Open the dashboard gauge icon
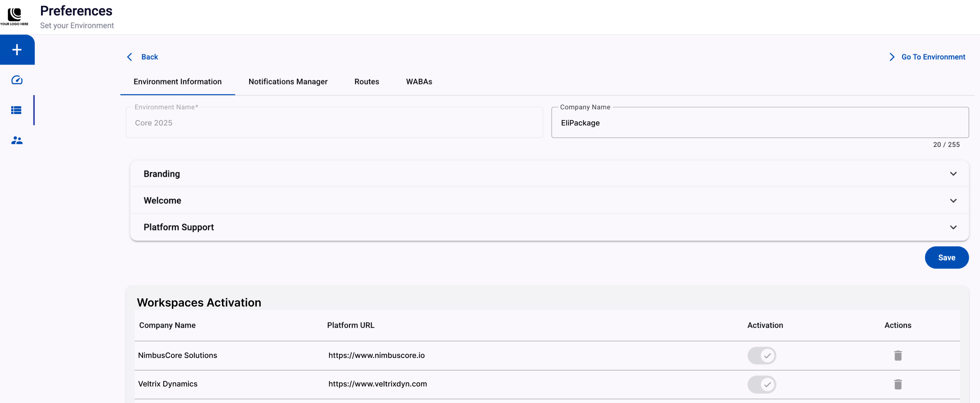The width and height of the screenshot is (980, 403). pos(17,80)
